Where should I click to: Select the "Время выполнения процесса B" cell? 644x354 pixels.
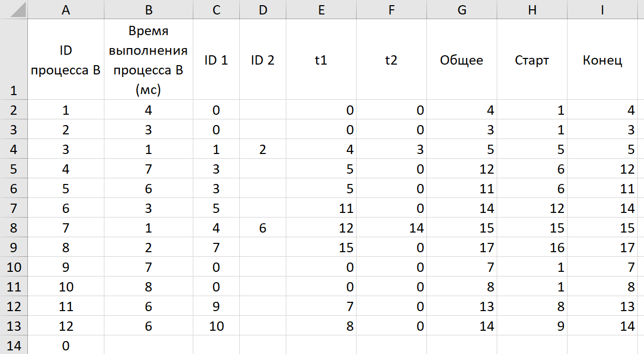(148, 60)
